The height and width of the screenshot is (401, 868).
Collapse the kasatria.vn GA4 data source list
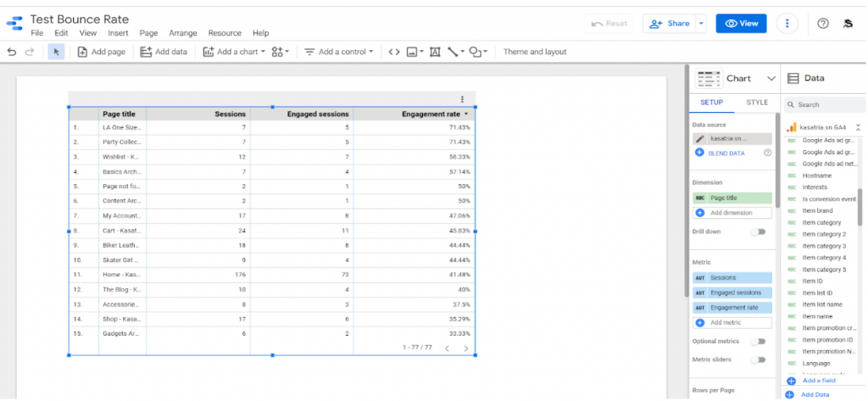click(858, 127)
